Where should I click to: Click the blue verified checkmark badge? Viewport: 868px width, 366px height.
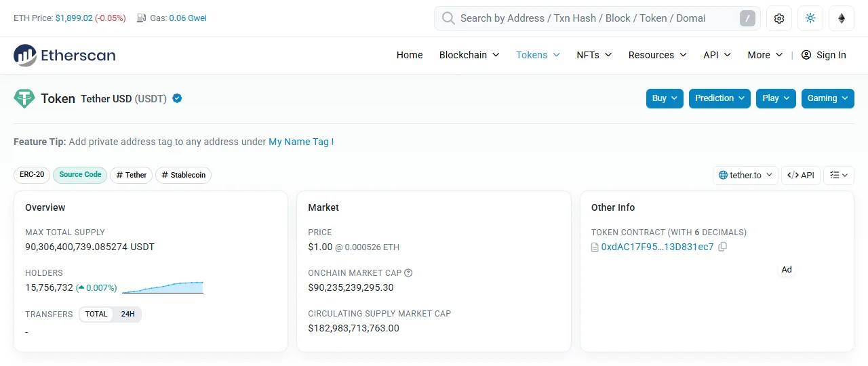[x=177, y=98]
